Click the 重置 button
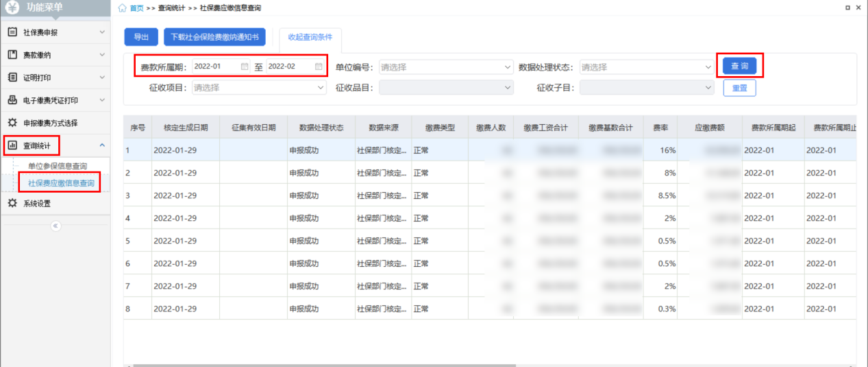This screenshot has width=868, height=367. [x=739, y=88]
